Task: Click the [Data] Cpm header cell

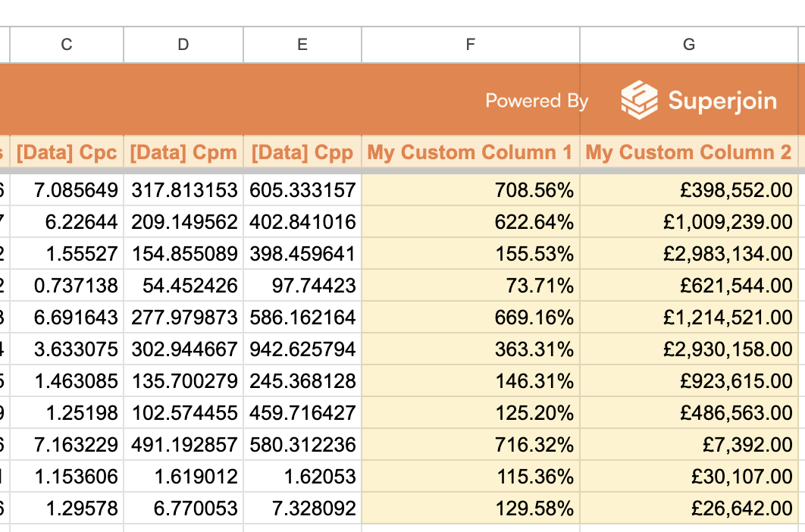Action: pos(183,152)
